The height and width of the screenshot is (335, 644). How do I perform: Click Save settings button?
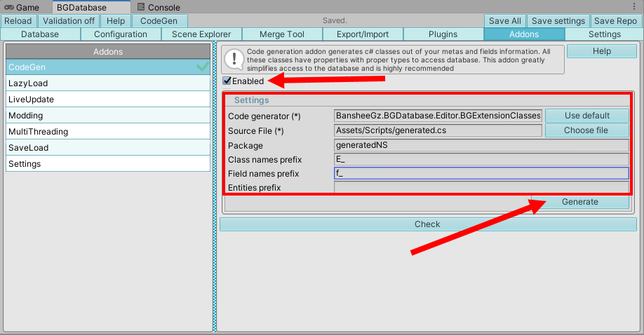tap(558, 21)
